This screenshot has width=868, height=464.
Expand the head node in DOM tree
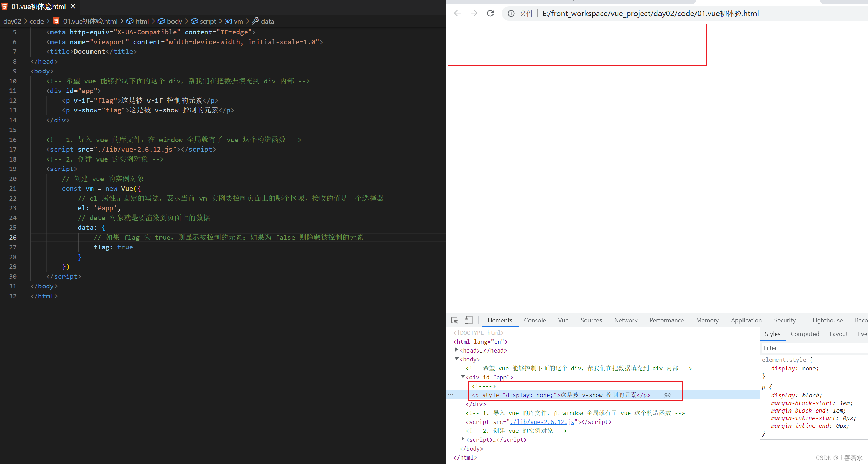(456, 350)
